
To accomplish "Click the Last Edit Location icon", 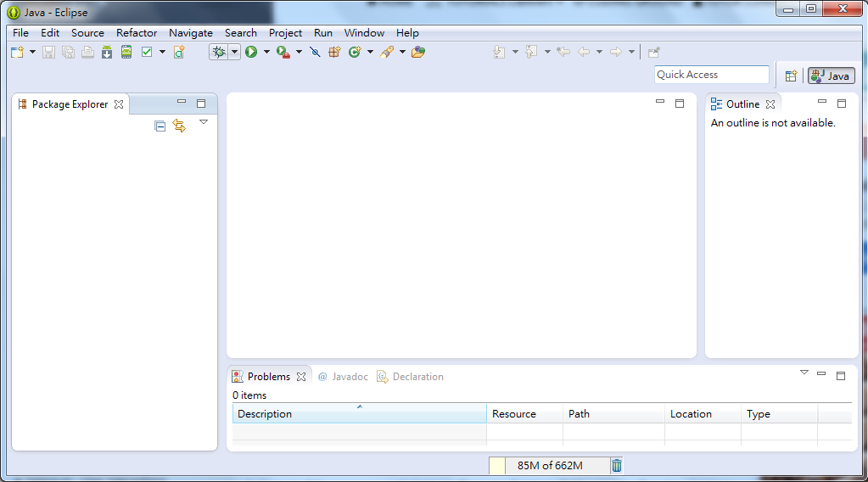I will pos(563,52).
